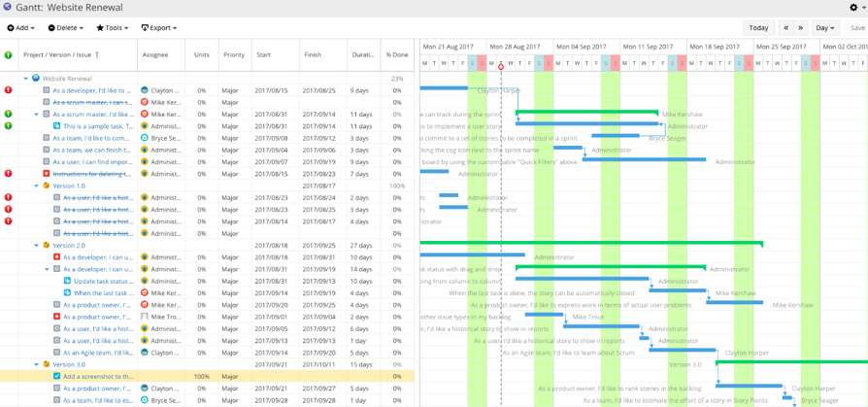Collapse the As a developer story starting 2017/08/31
This screenshot has height=407, width=868.
click(47, 269)
